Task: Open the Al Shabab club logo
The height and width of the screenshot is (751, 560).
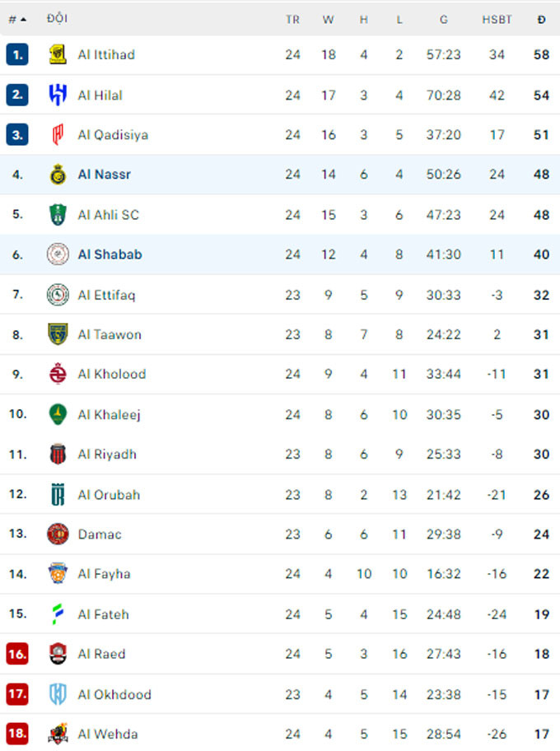Action: (58, 254)
